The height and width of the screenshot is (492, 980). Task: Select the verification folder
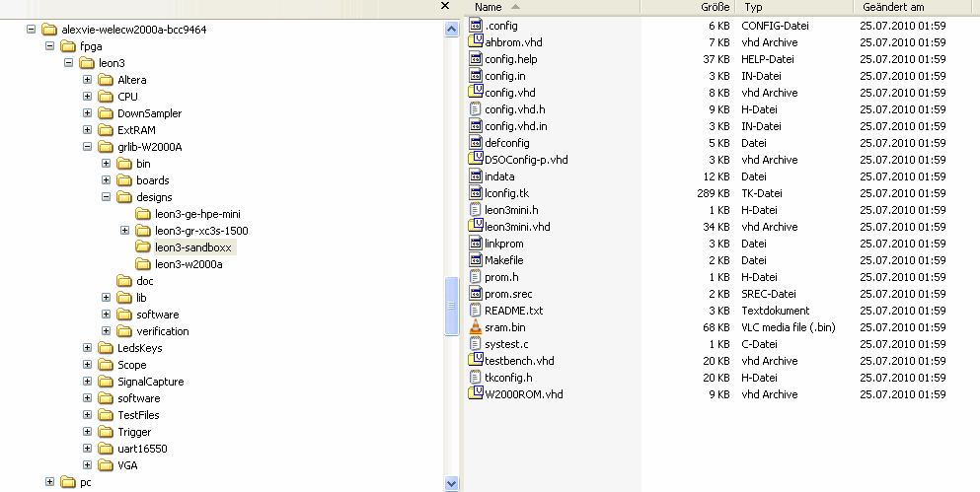pyautogui.click(x=163, y=331)
